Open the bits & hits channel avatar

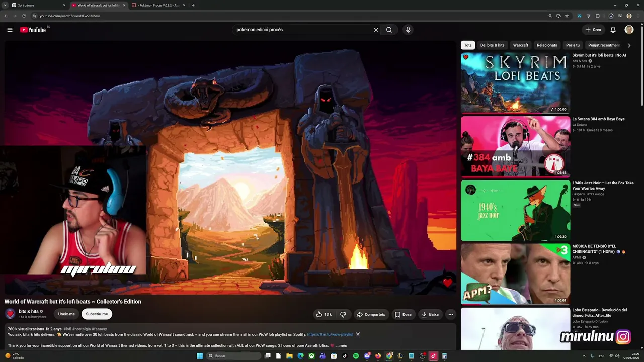10,314
